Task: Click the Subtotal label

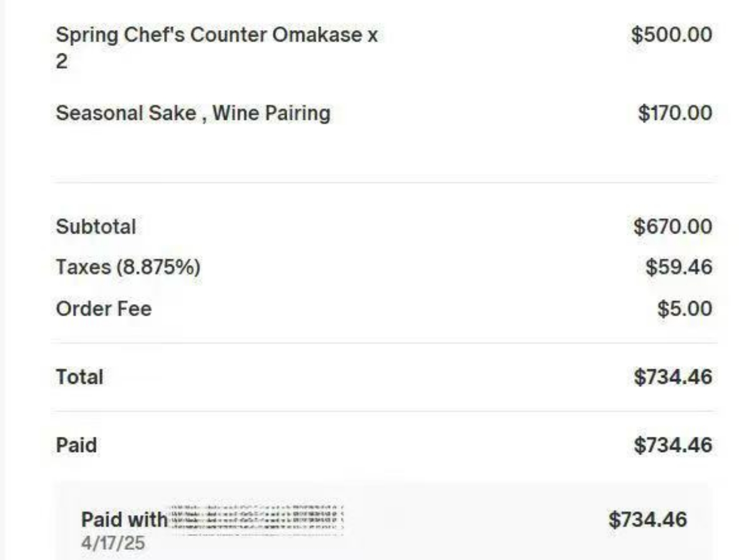Action: [96, 227]
